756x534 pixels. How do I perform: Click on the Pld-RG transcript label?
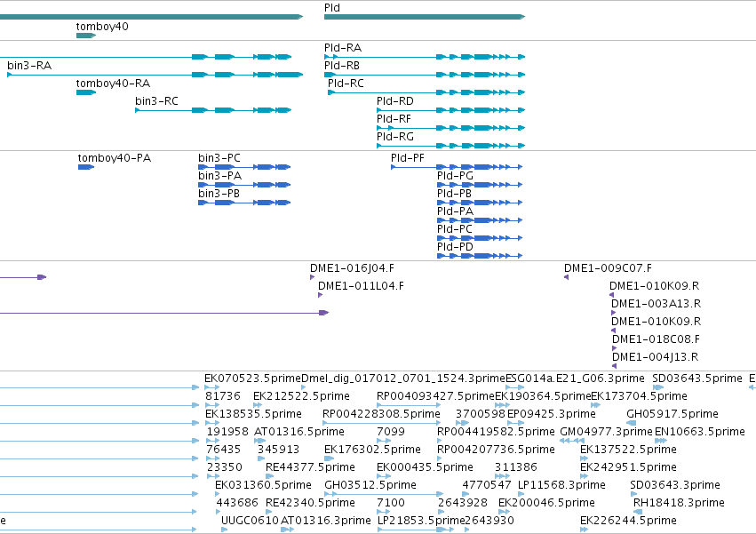(395, 137)
